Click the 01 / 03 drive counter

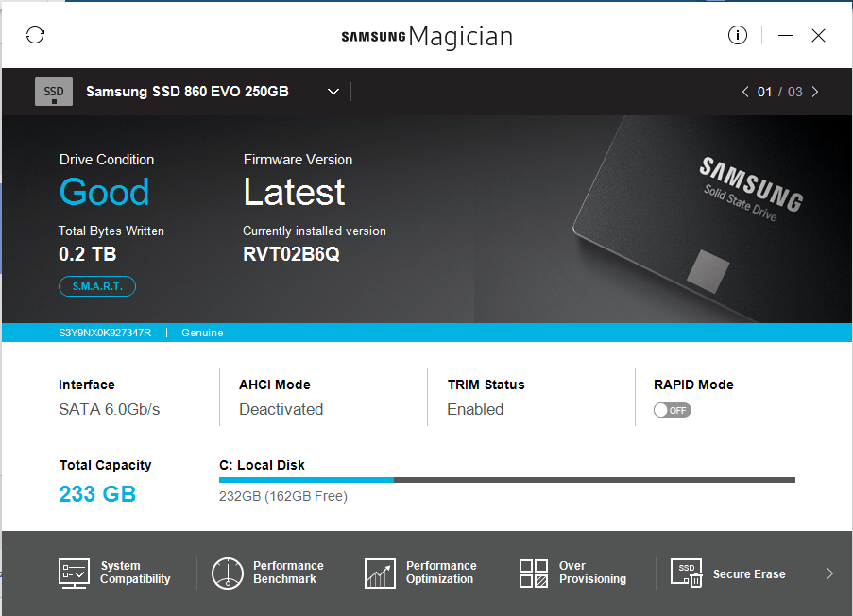point(780,92)
